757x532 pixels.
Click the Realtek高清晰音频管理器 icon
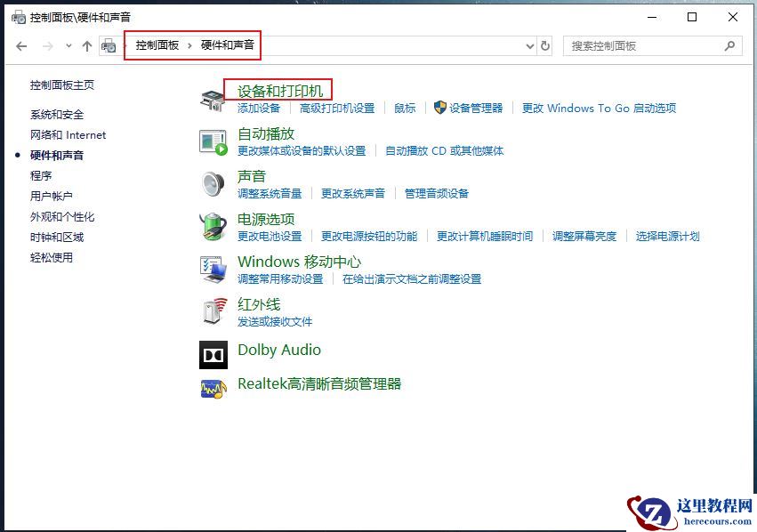coord(213,389)
